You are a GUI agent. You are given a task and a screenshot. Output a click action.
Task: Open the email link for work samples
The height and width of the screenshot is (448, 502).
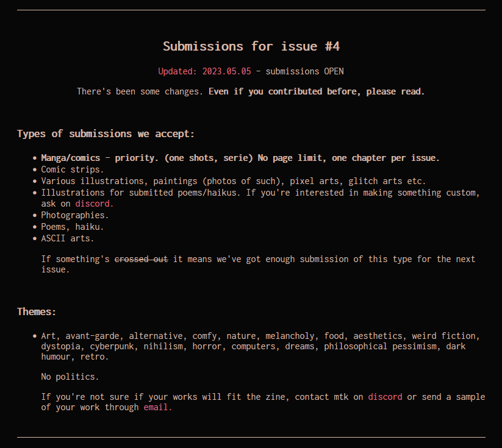point(158,407)
